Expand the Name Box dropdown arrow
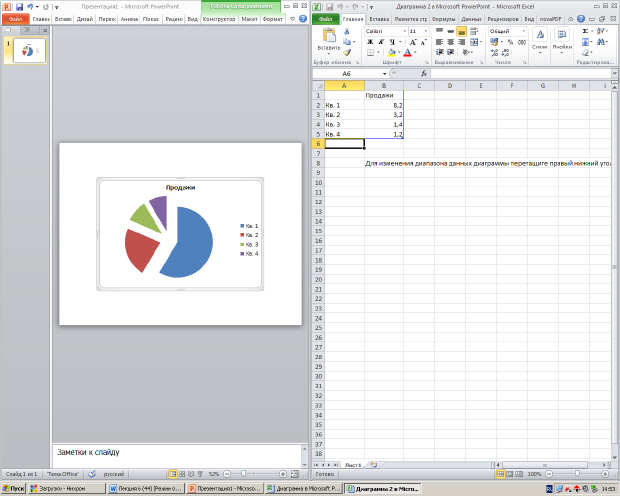The height and width of the screenshot is (496, 620). 384,74
